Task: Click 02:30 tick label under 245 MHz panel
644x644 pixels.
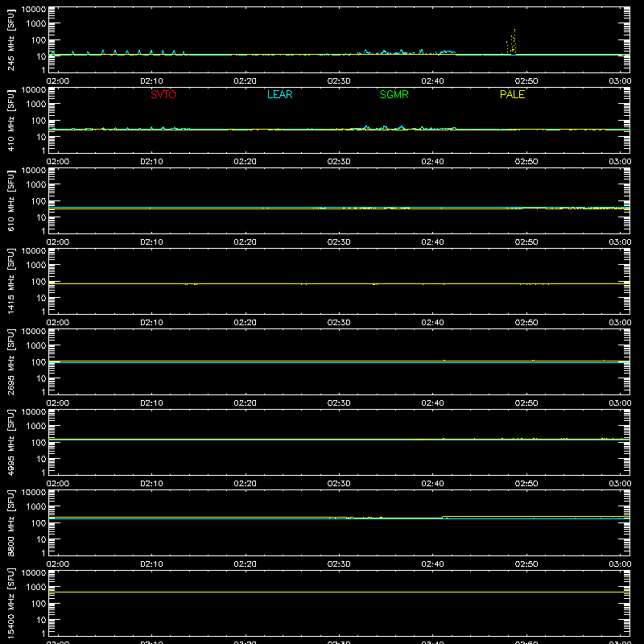Action: click(339, 81)
